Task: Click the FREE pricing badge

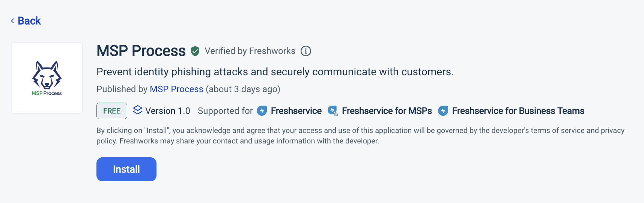Action: [112, 111]
